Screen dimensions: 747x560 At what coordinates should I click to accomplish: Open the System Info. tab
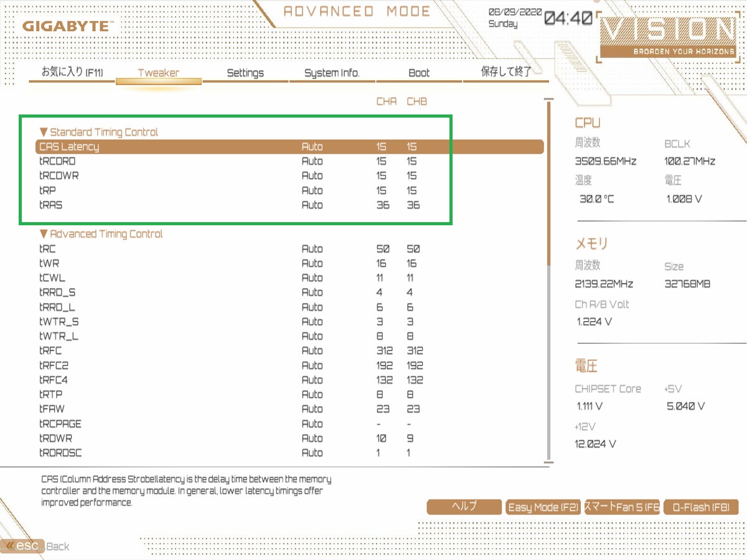[332, 73]
